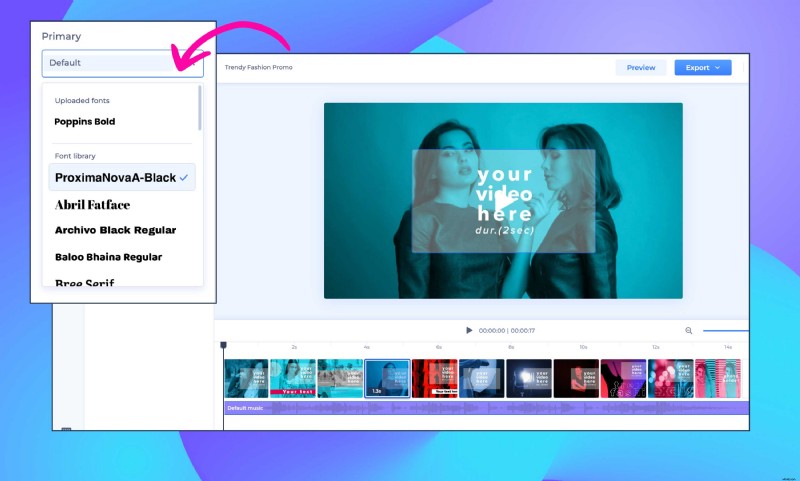Pick Archivo Black Regular from the font library
The width and height of the screenshot is (800, 481).
pyautogui.click(x=107, y=230)
